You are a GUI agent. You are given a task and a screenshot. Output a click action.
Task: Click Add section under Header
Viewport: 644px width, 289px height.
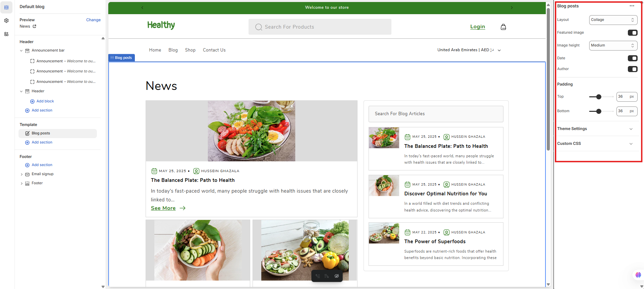click(42, 110)
